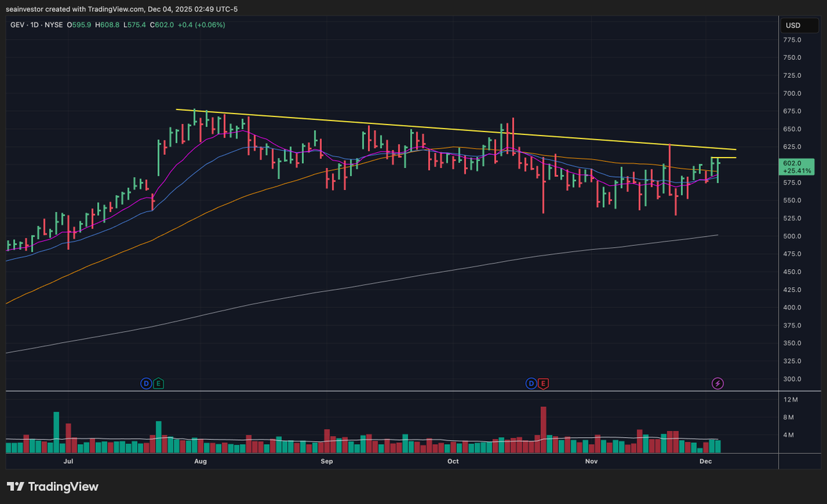Select the yellow descending trendline
This screenshot has width=827, height=504.
pos(455,129)
